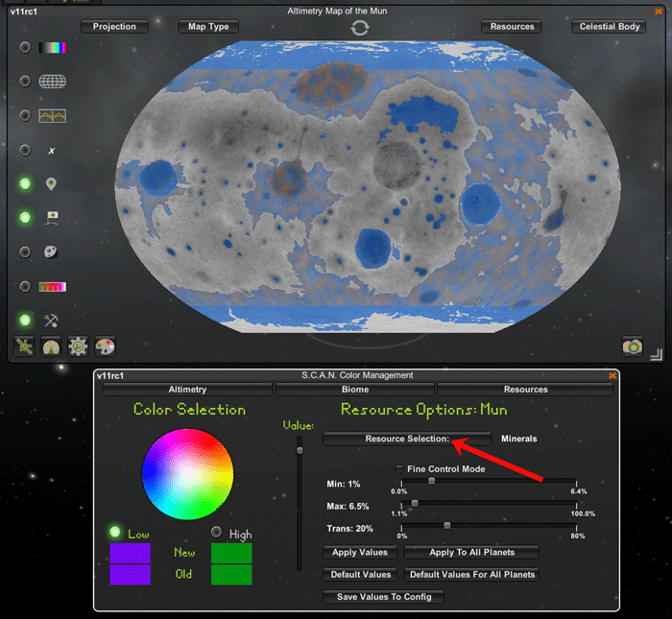672x619 pixels.
Task: Open the Celestial Body dropdown
Action: pos(609,27)
